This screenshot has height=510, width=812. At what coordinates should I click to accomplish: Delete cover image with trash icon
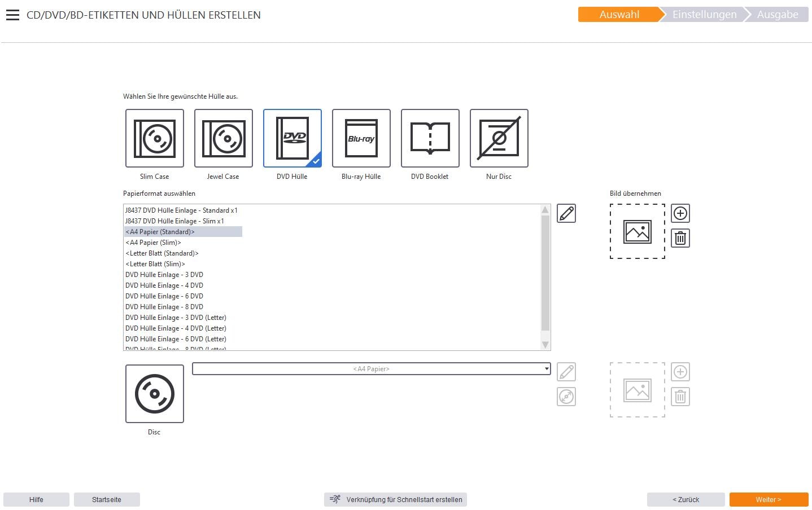pos(680,238)
